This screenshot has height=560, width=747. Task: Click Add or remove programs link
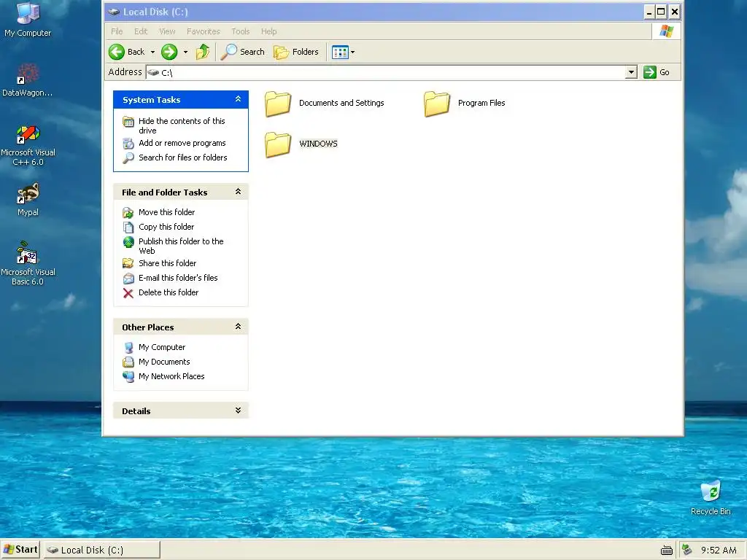coord(182,143)
